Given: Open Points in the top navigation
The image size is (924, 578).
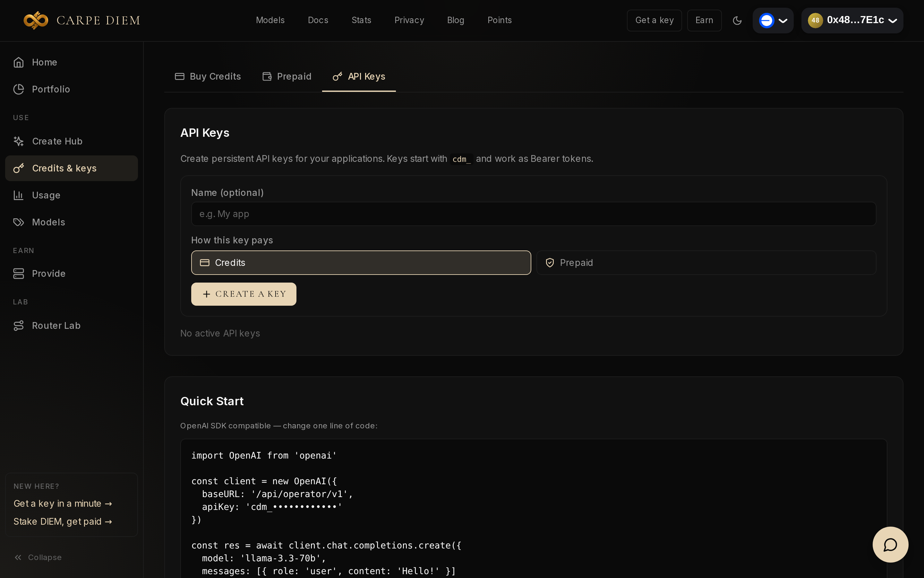Looking at the screenshot, I should point(500,20).
